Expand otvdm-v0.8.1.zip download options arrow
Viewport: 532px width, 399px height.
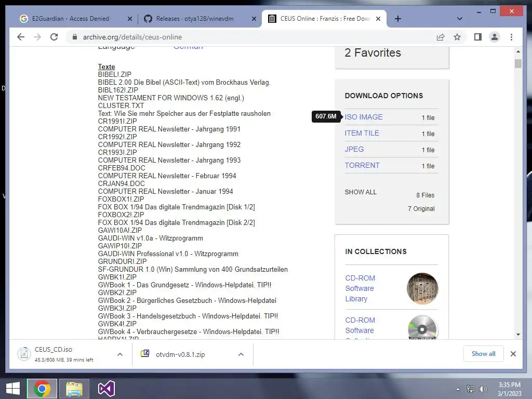241,354
